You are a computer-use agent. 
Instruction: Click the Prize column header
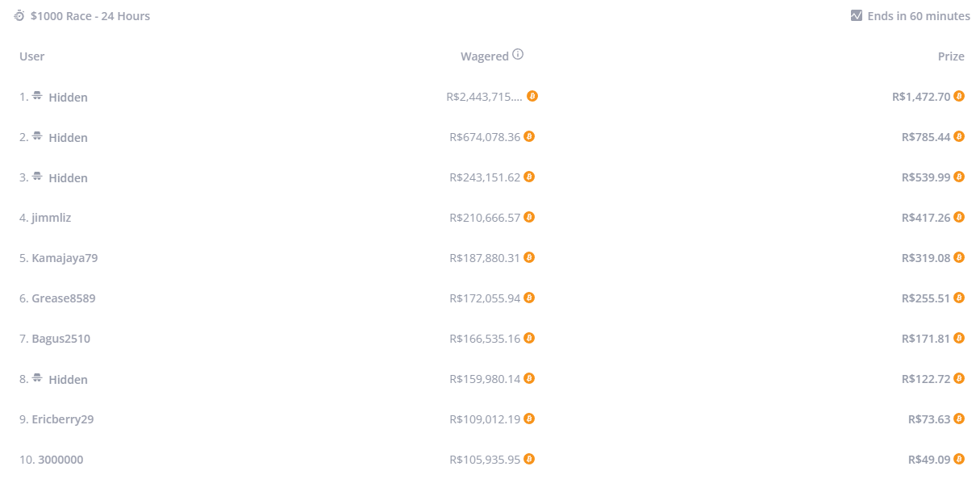(951, 56)
